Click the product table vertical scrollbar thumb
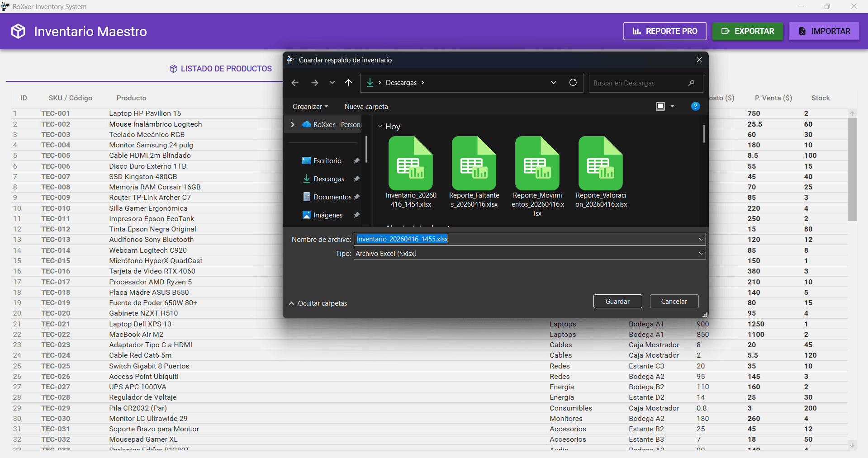The height and width of the screenshot is (458, 868). click(x=852, y=170)
